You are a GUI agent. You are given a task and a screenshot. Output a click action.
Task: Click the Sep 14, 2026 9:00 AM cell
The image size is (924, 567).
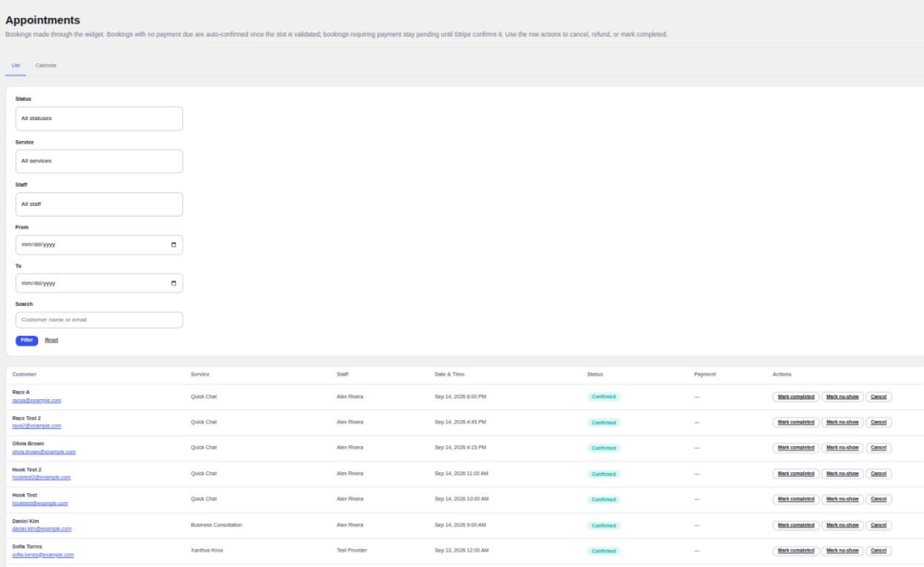pos(460,525)
